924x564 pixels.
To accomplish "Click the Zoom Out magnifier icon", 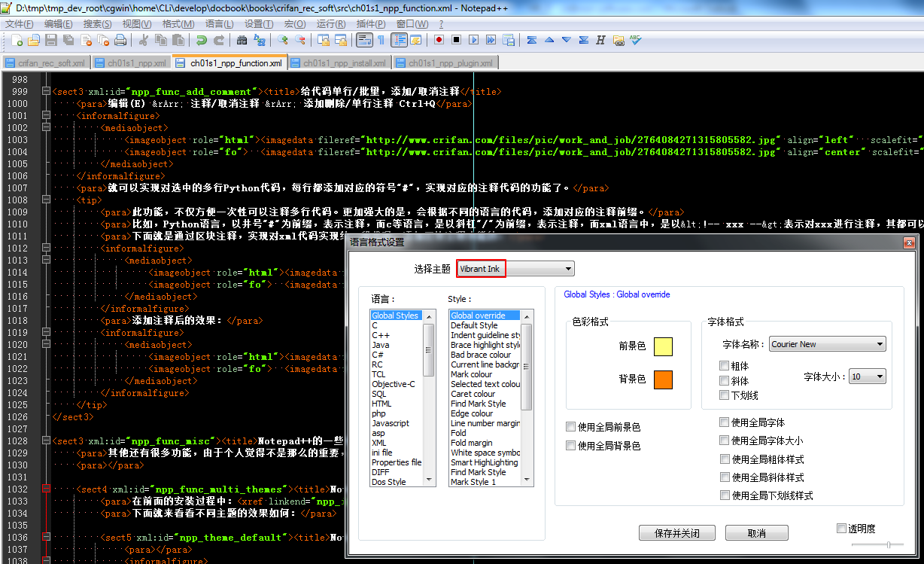I will pyautogui.click(x=299, y=40).
